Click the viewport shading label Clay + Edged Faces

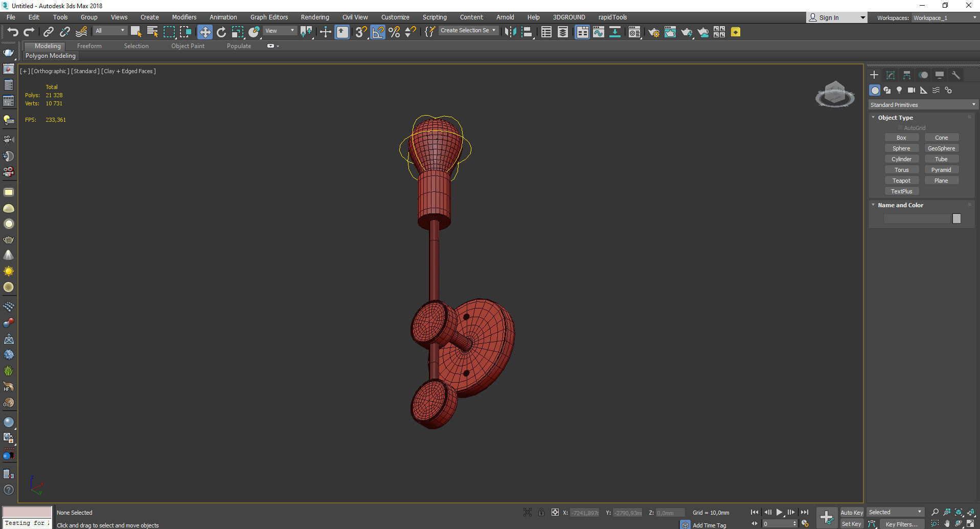[x=128, y=71]
